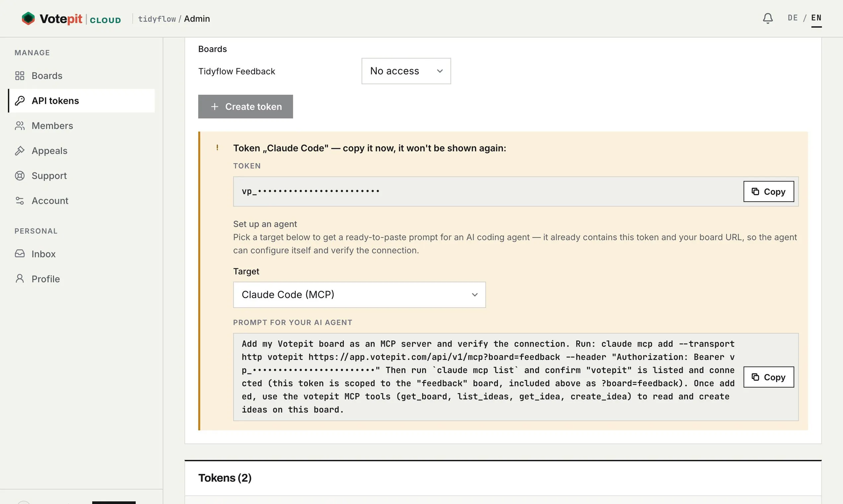Click the Votepit hexagon logo icon
This screenshot has width=843, height=504.
click(28, 19)
